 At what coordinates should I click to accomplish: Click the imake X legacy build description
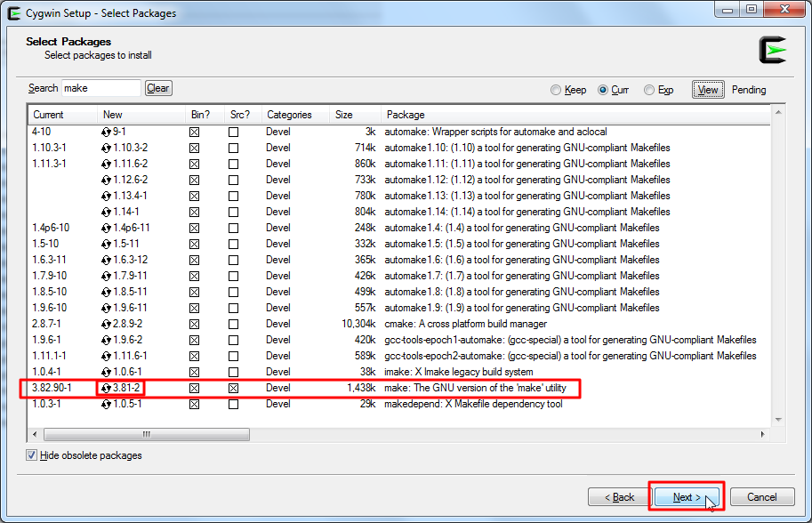point(458,372)
